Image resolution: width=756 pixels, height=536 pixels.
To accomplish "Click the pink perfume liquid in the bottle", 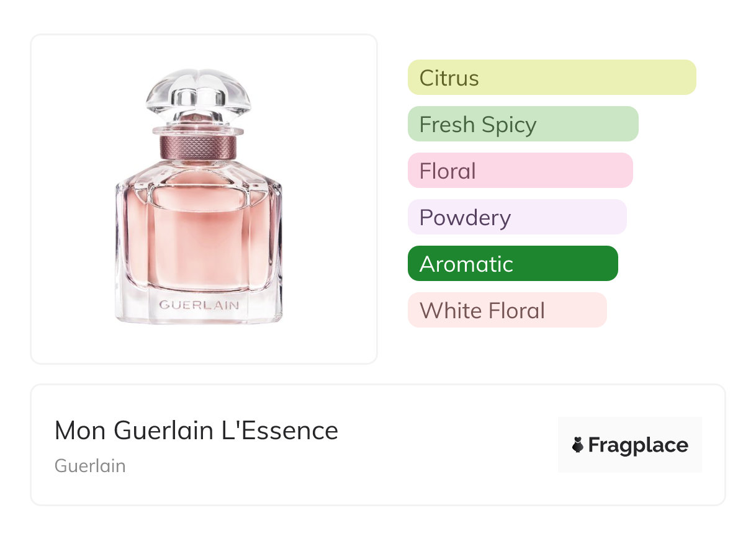I will tap(199, 242).
